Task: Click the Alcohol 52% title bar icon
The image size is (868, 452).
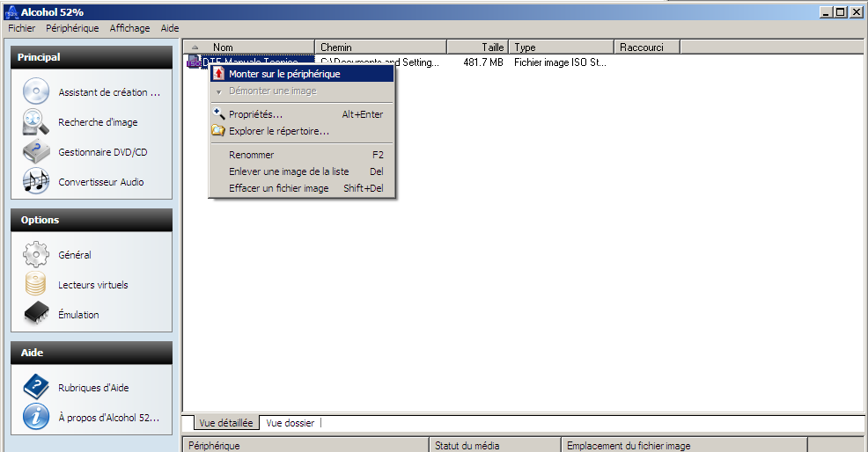Action: tap(11, 12)
